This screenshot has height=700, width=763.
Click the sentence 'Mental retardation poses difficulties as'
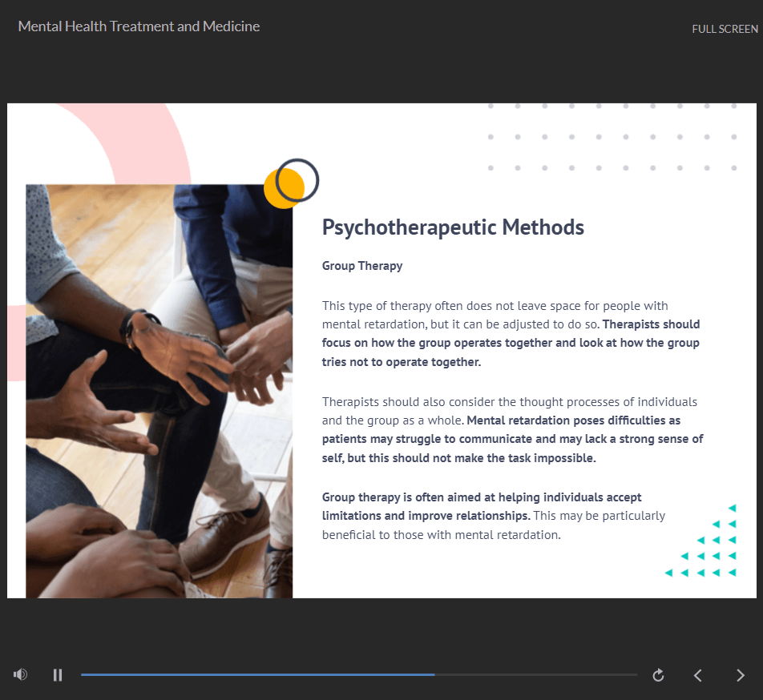tap(573, 420)
